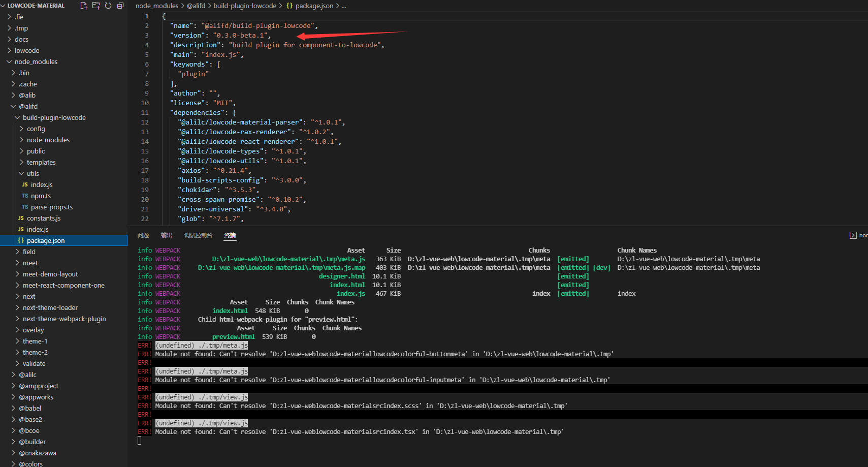Select the constants.js tree item
This screenshot has width=868, height=467.
44,218
